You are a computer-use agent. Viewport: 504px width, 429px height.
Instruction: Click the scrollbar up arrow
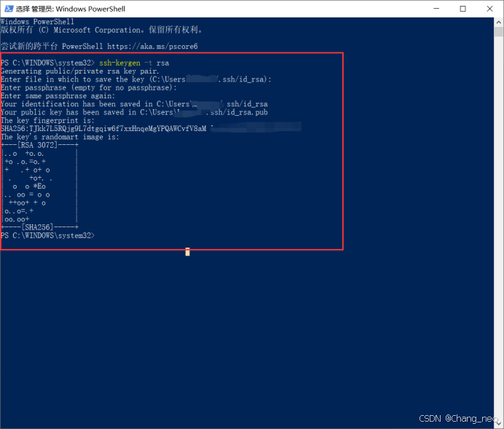click(498, 22)
